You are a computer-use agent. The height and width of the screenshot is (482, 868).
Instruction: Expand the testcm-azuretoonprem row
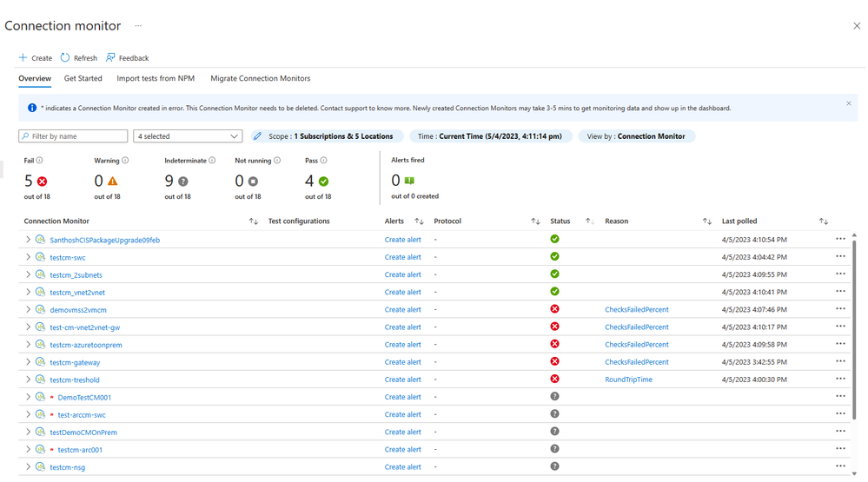[x=28, y=345]
